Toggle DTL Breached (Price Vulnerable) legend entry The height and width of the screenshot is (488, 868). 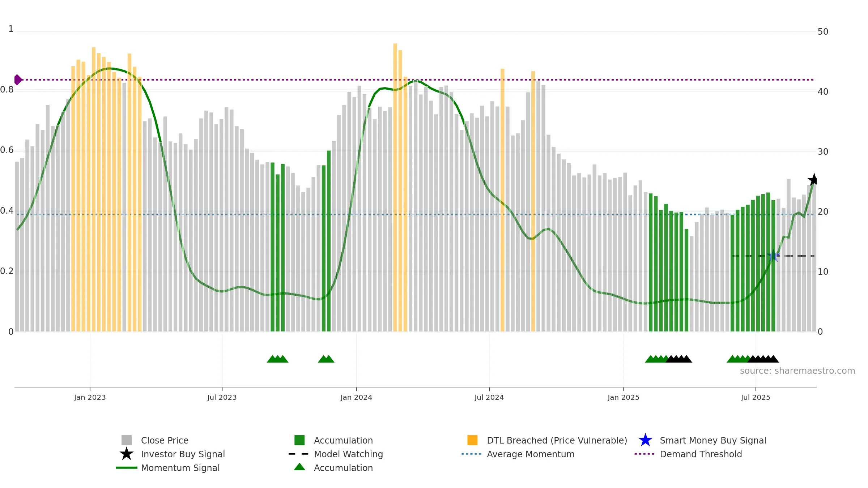click(547, 440)
